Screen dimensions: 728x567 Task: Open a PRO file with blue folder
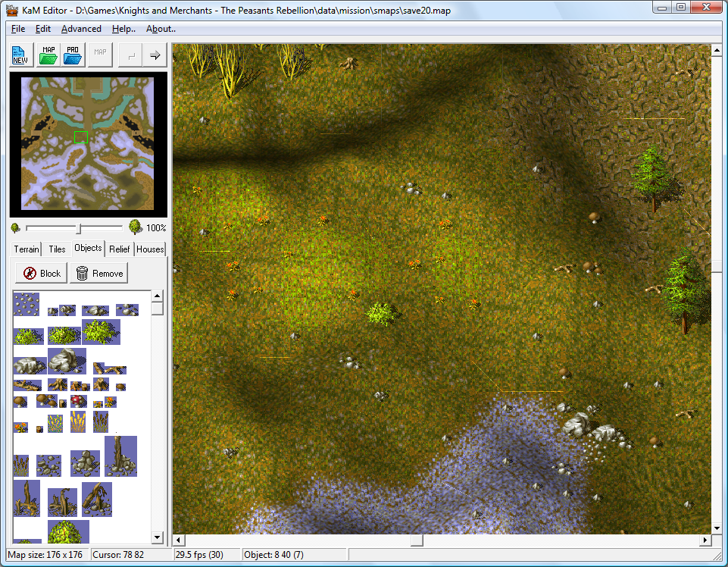[x=73, y=55]
